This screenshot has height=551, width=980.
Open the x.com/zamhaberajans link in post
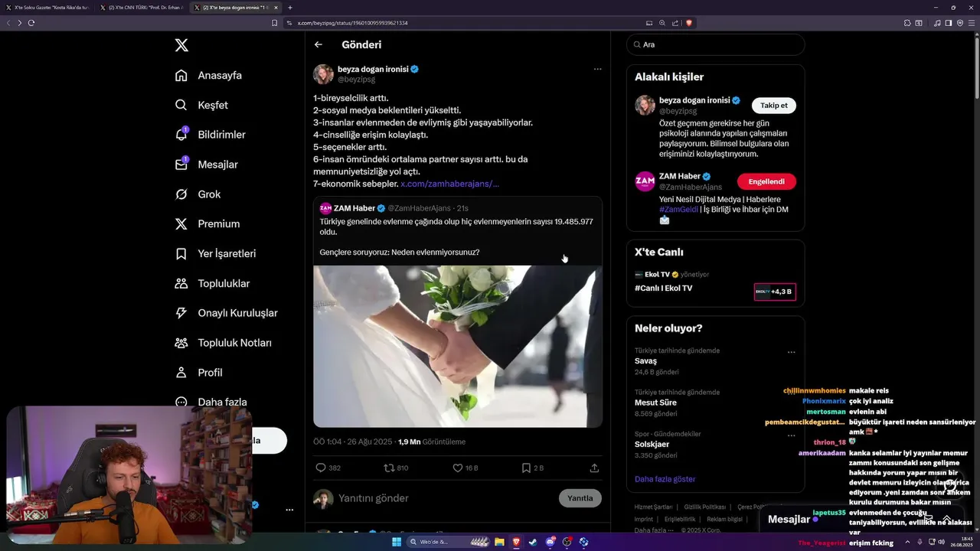[x=449, y=184]
